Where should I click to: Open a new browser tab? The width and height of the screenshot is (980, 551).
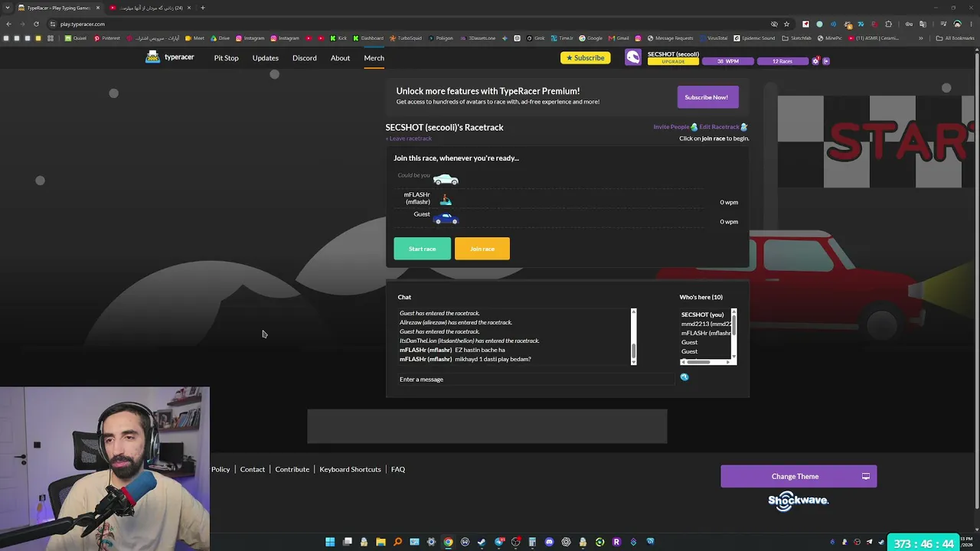[203, 8]
